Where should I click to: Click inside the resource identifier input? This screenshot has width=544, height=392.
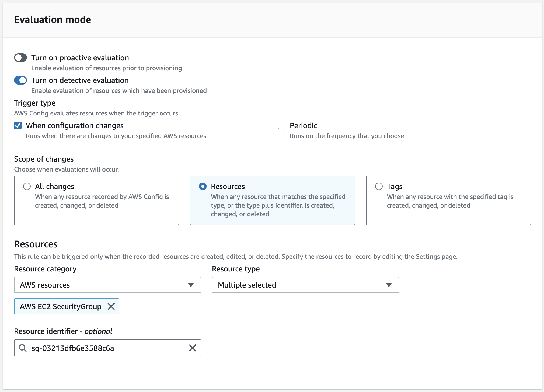pyautogui.click(x=108, y=348)
